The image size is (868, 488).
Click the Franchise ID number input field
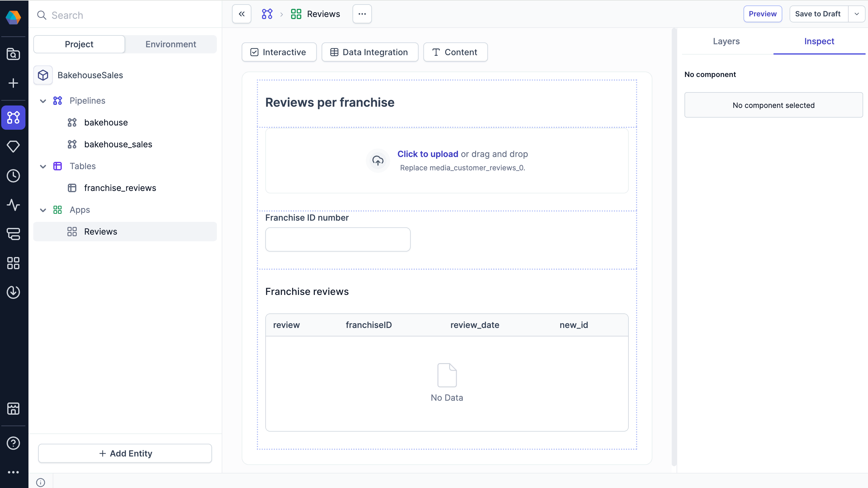pyautogui.click(x=338, y=239)
